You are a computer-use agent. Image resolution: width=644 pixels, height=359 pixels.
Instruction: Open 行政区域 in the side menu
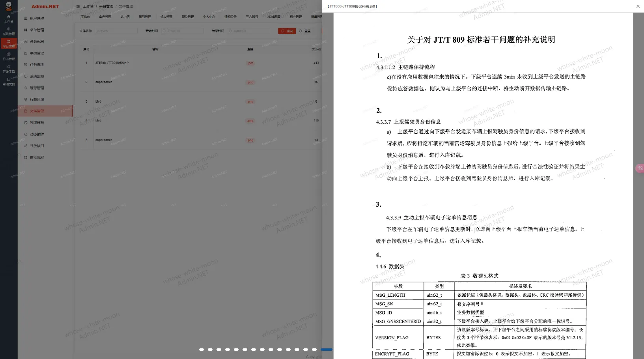point(46,99)
